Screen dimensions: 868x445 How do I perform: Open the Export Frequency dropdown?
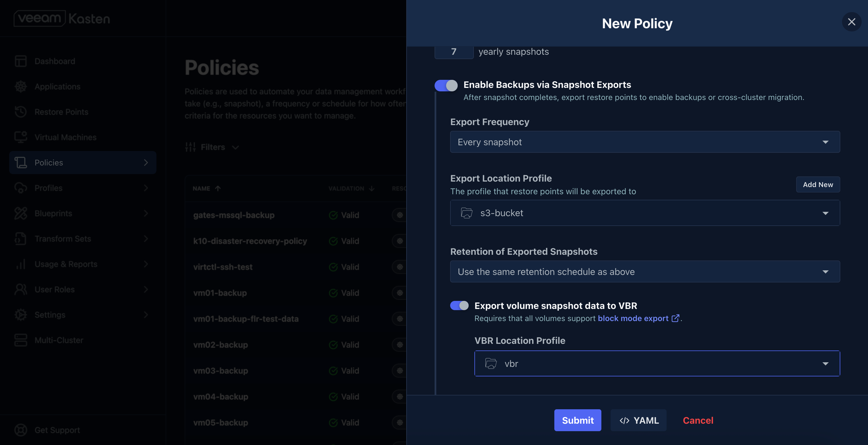point(645,142)
